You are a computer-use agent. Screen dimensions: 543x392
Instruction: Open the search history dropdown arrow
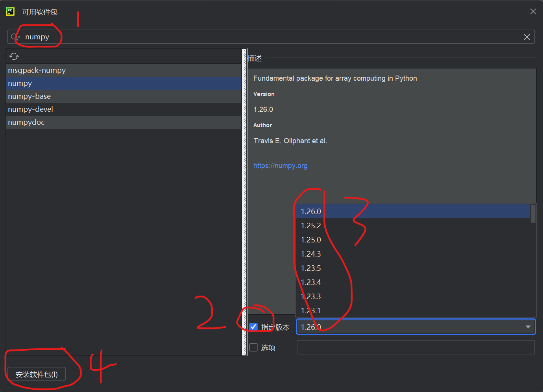pyautogui.click(x=20, y=37)
